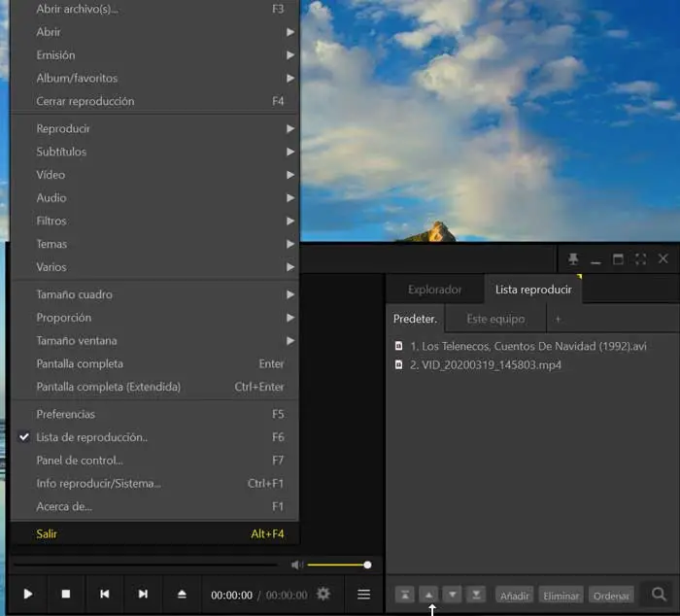Pin the player window on top
The height and width of the screenshot is (616, 680).
[x=573, y=259]
